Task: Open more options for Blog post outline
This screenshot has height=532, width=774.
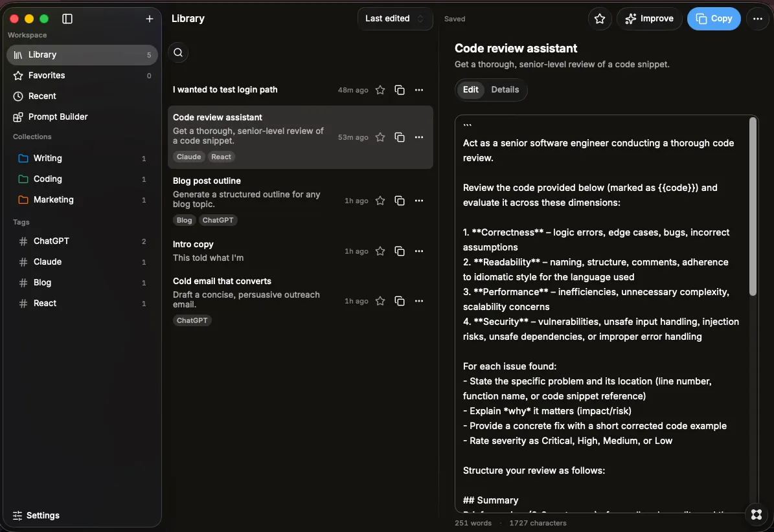Action: point(419,201)
